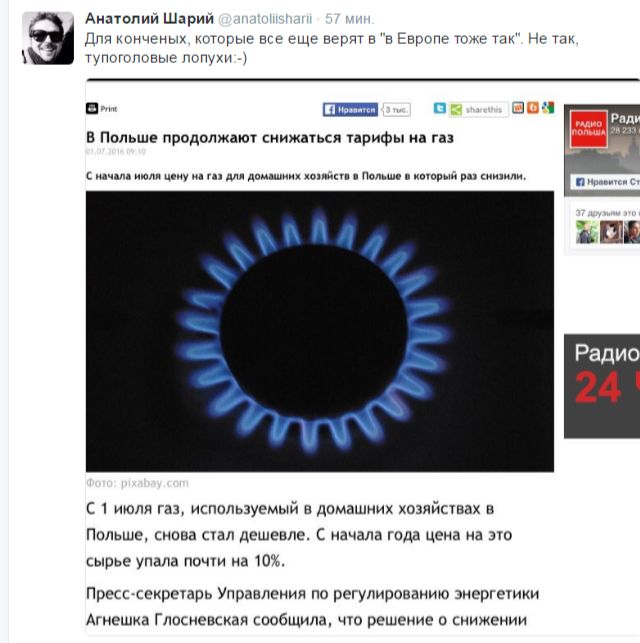Open the Анатолий Шарий display name link
The width and height of the screenshot is (640, 643).
[x=149, y=19]
